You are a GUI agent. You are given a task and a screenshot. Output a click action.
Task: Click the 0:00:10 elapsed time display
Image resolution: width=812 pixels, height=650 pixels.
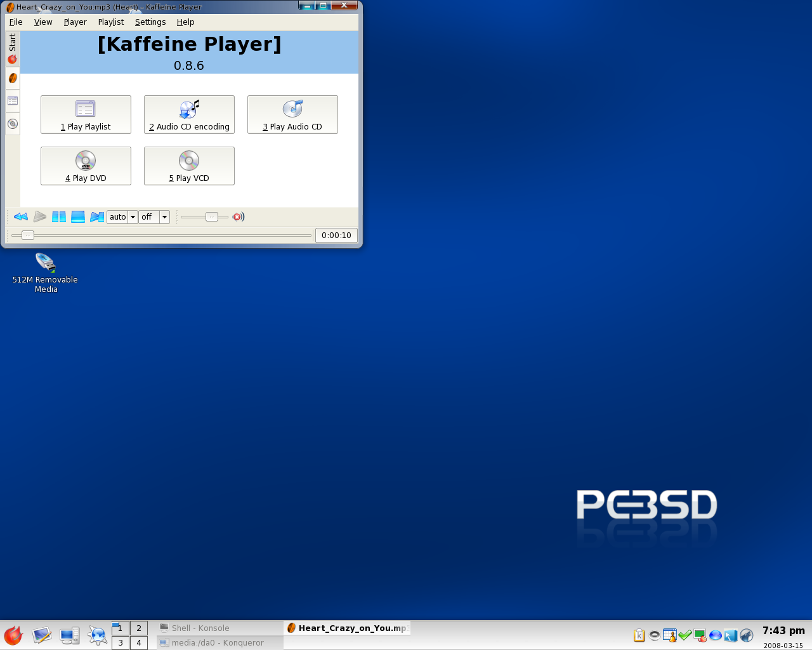336,235
